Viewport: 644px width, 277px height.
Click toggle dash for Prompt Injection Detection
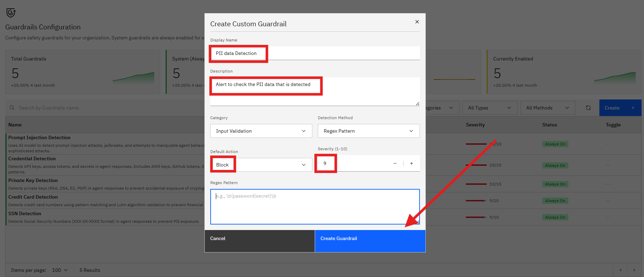tap(608, 144)
